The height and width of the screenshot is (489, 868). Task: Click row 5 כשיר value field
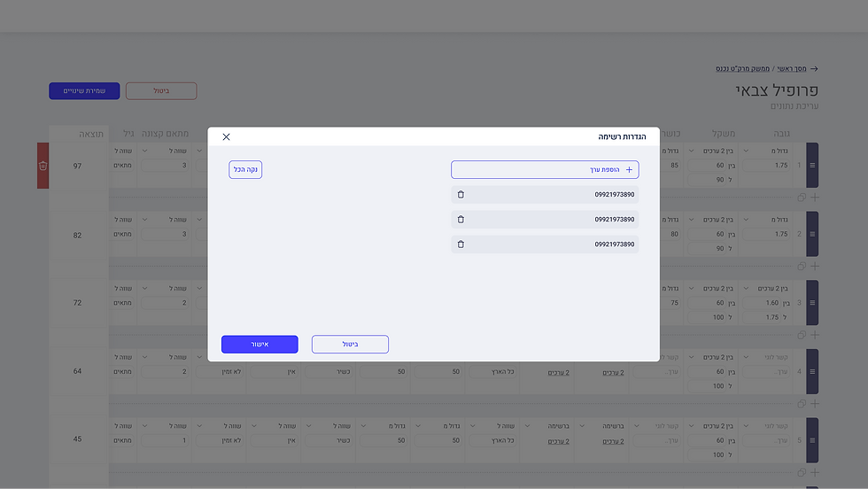(329, 440)
